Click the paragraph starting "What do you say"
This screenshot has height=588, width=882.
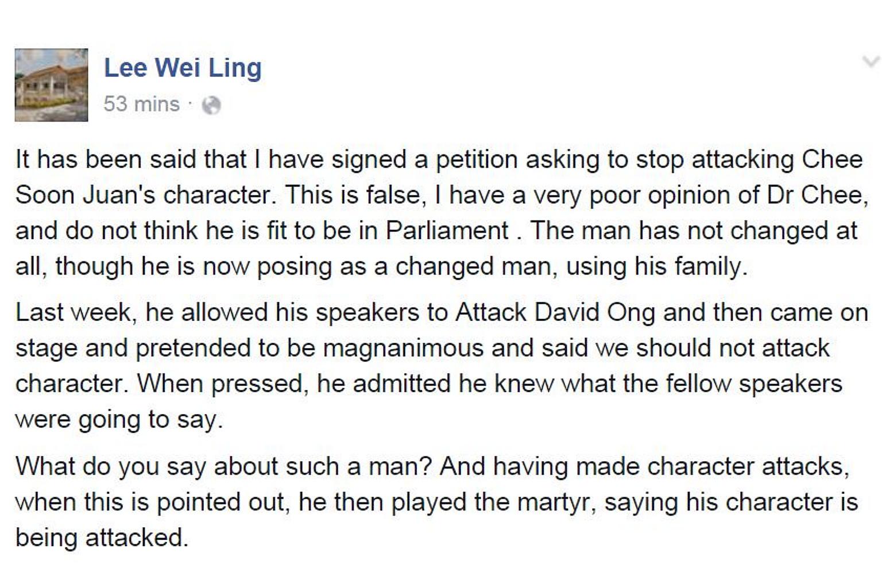[x=436, y=502]
